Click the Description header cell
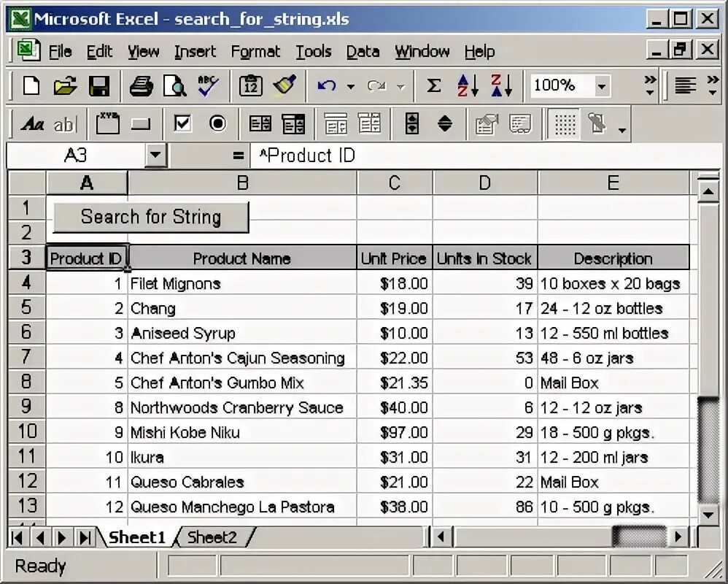Image resolution: width=728 pixels, height=584 pixels. point(613,258)
